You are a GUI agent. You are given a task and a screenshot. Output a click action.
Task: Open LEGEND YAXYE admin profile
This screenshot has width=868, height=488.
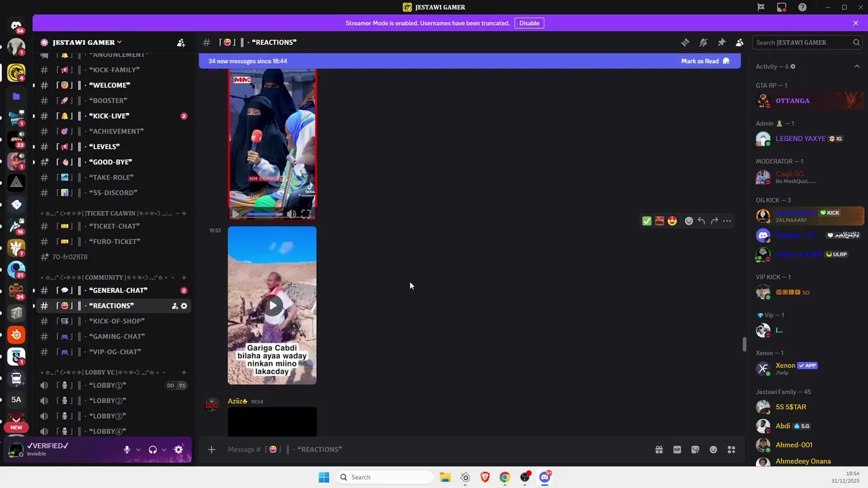(x=809, y=139)
